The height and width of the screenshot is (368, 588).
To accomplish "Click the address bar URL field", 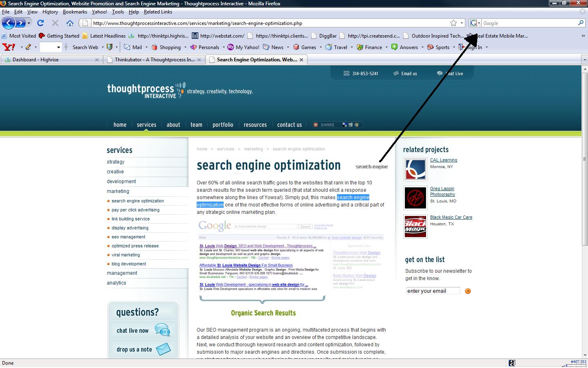I will [270, 23].
